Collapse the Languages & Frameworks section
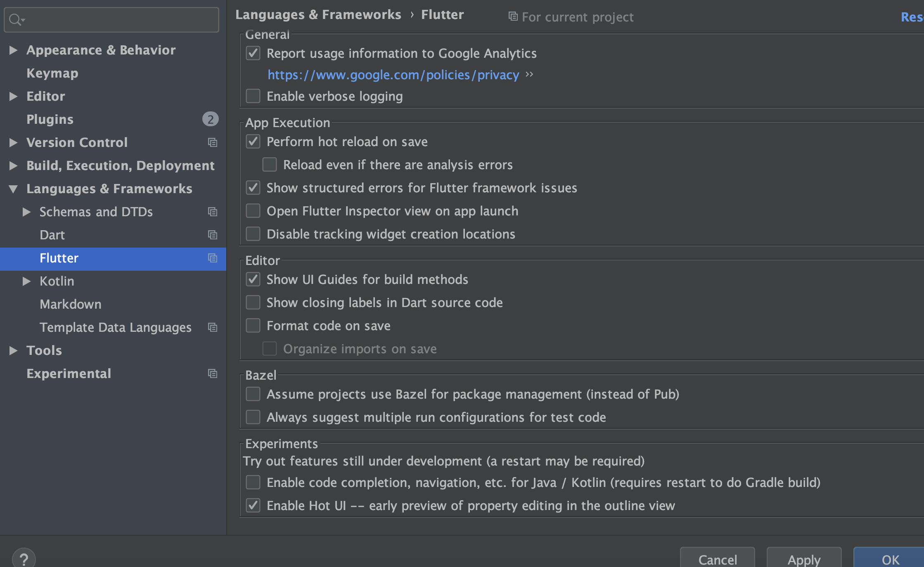This screenshot has height=567, width=924. point(13,189)
